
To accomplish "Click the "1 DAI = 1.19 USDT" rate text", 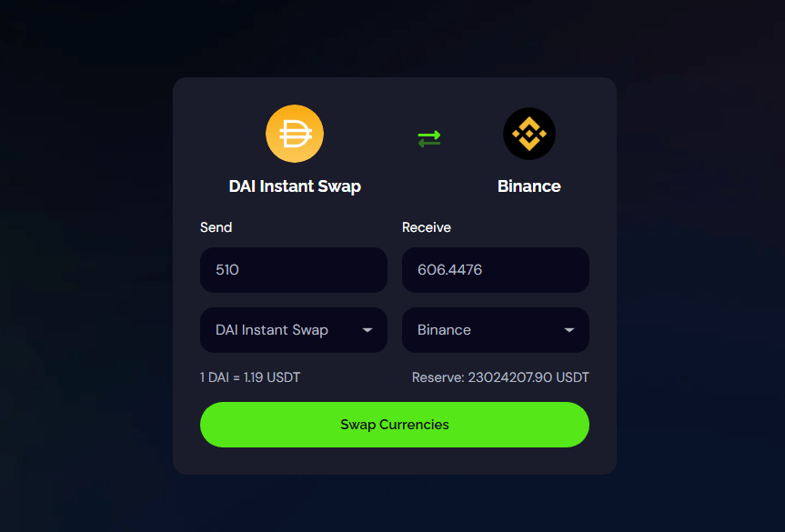I will tap(250, 377).
